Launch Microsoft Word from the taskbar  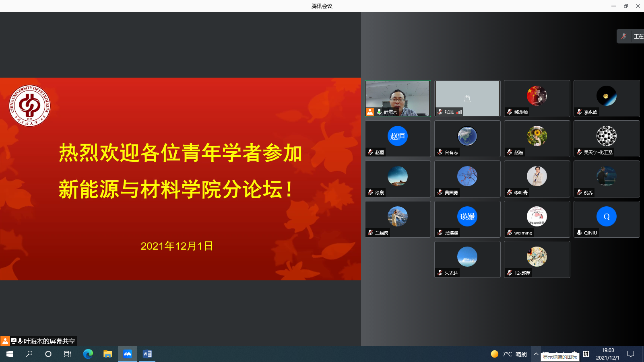(147, 354)
